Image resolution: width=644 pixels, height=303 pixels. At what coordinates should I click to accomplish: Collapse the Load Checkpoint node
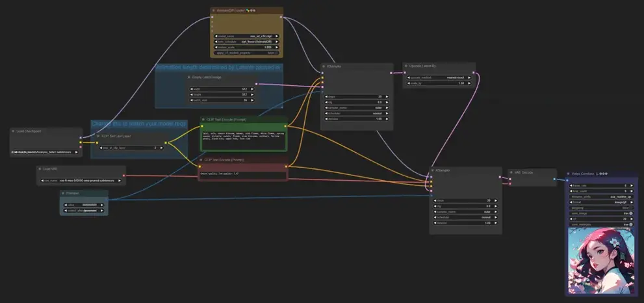pos(14,131)
